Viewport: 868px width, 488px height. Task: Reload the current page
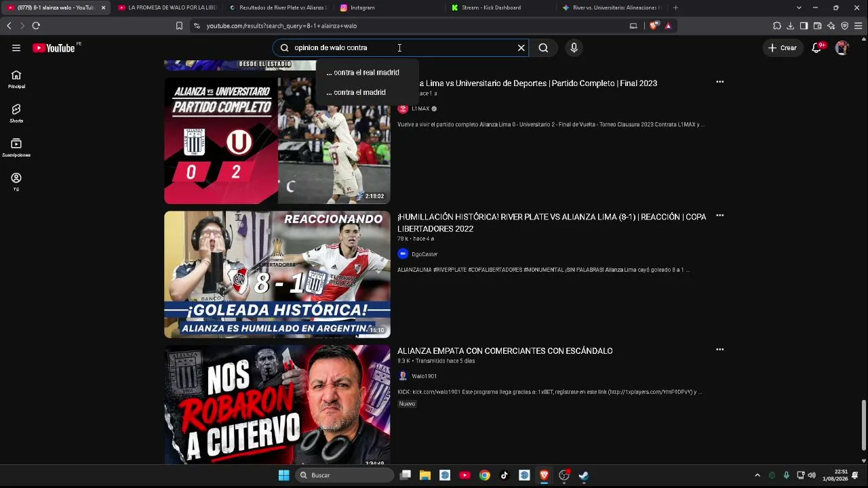point(36,26)
